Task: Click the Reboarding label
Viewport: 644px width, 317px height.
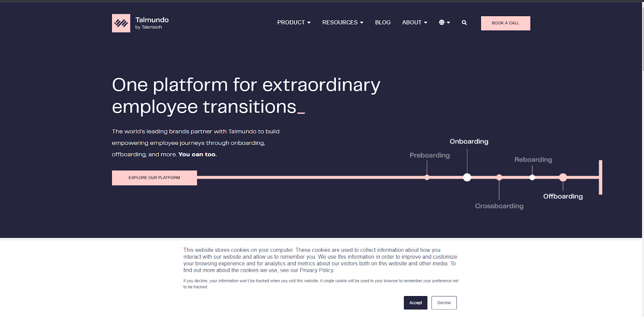Action: coord(533,160)
